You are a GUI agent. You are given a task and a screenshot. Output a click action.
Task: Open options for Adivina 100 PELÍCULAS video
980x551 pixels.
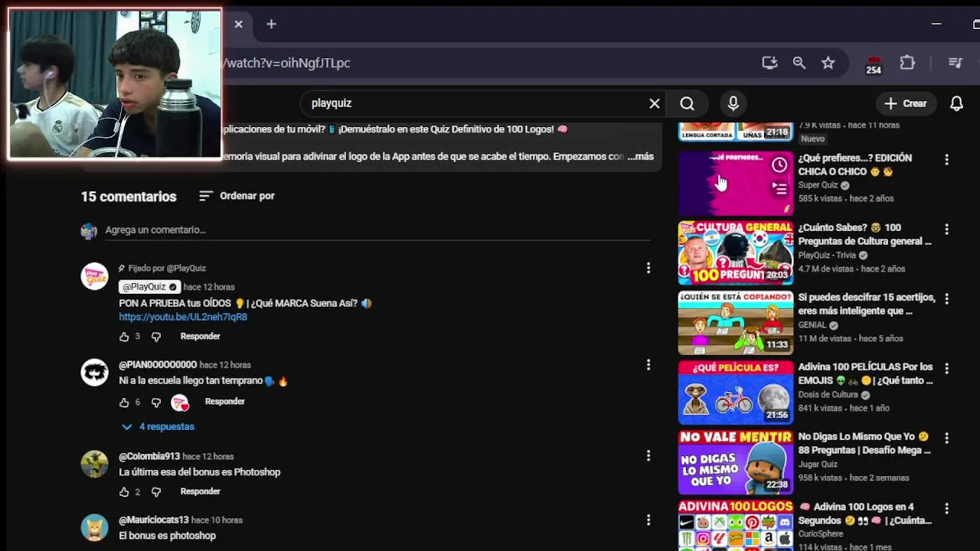click(x=946, y=369)
